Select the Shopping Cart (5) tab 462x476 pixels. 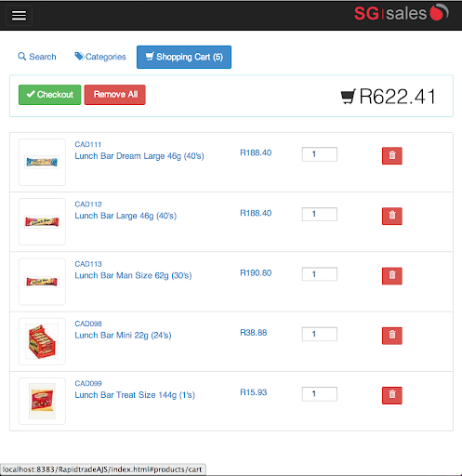[x=184, y=57]
